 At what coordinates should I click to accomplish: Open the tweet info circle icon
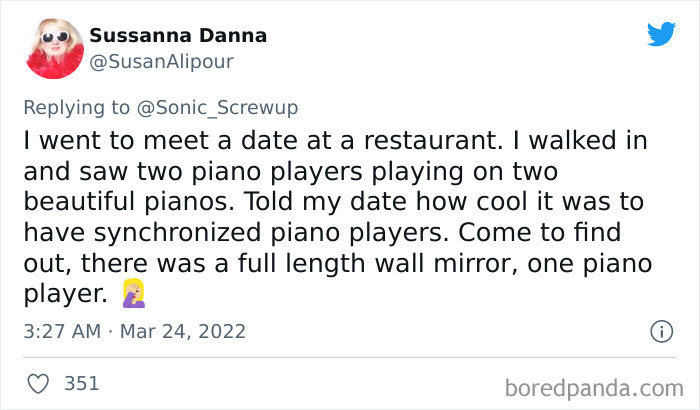[660, 330]
